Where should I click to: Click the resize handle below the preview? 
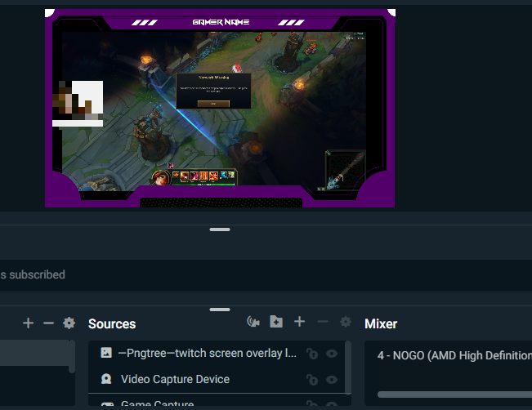(220, 230)
